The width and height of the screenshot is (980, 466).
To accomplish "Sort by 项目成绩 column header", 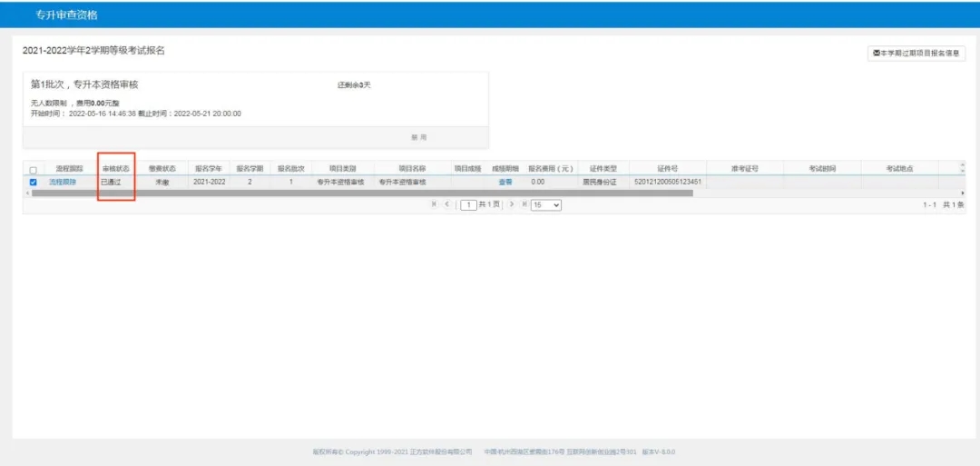I will [x=467, y=169].
